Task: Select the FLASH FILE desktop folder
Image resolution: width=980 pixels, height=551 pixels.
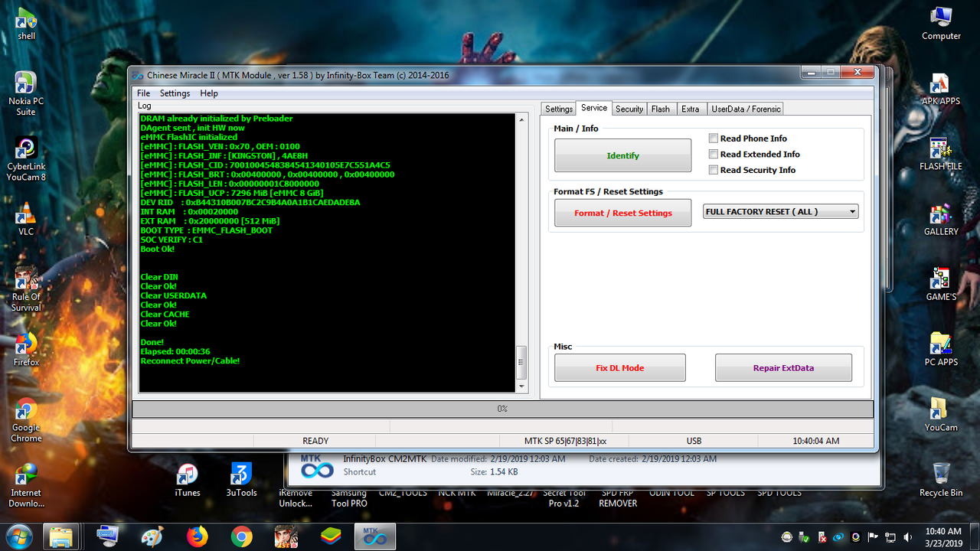Action: (x=941, y=154)
